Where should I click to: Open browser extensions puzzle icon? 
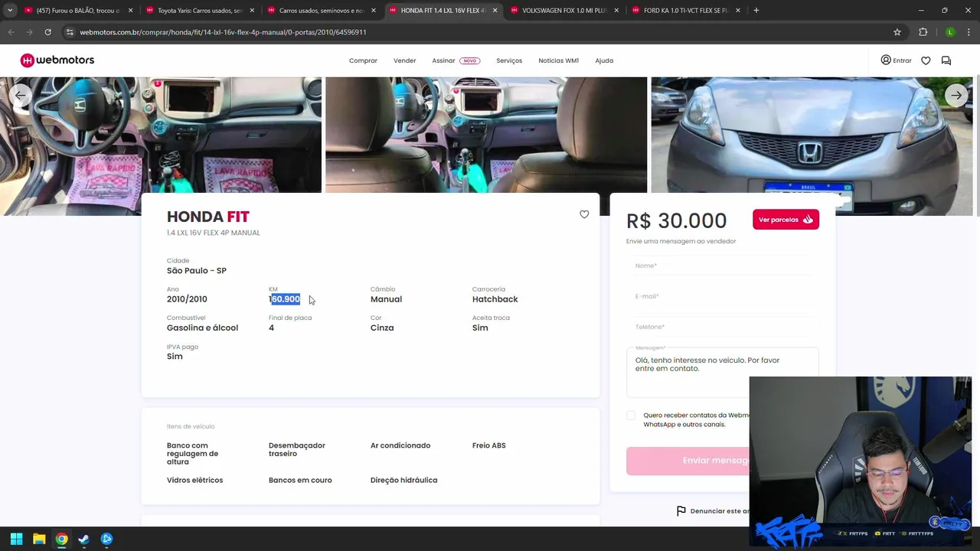click(923, 32)
